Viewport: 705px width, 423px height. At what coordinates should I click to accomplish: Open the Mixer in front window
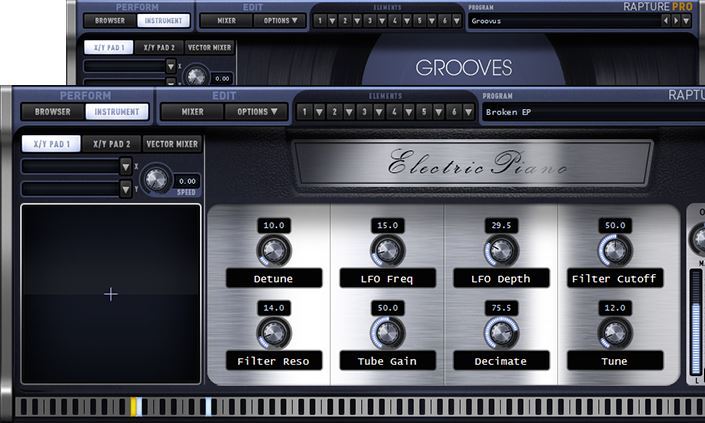192,111
